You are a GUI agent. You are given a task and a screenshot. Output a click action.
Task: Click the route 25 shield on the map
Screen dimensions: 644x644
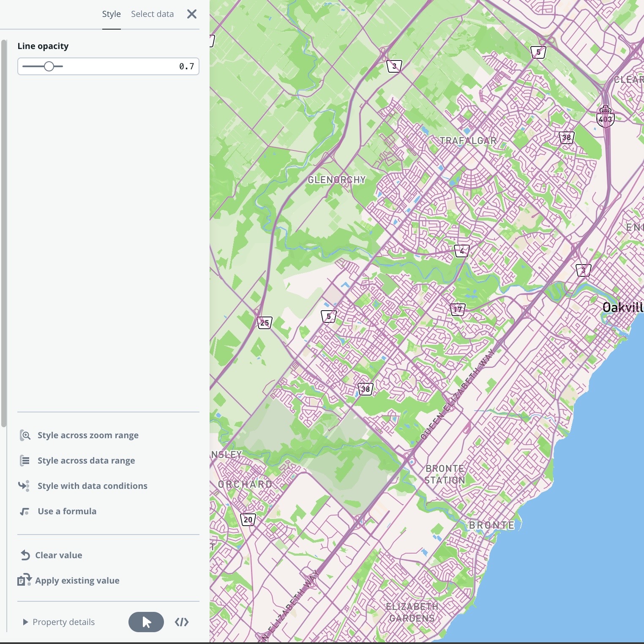[x=265, y=322]
